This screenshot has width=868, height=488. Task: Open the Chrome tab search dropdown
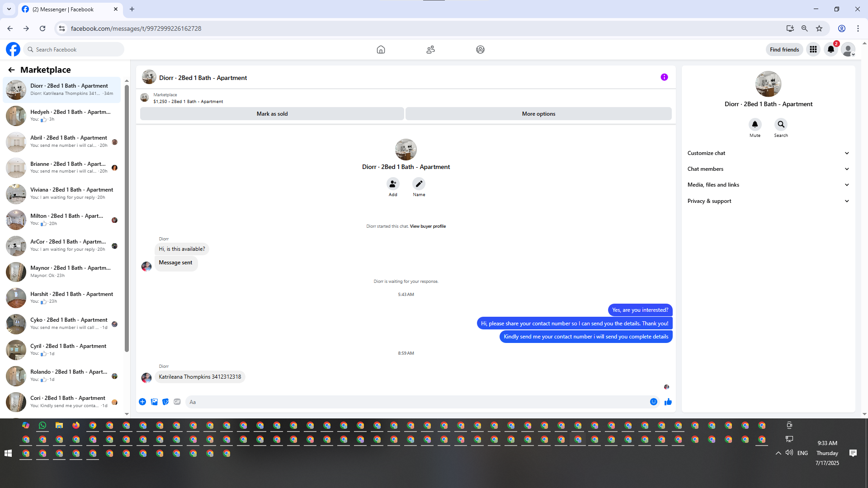point(9,9)
